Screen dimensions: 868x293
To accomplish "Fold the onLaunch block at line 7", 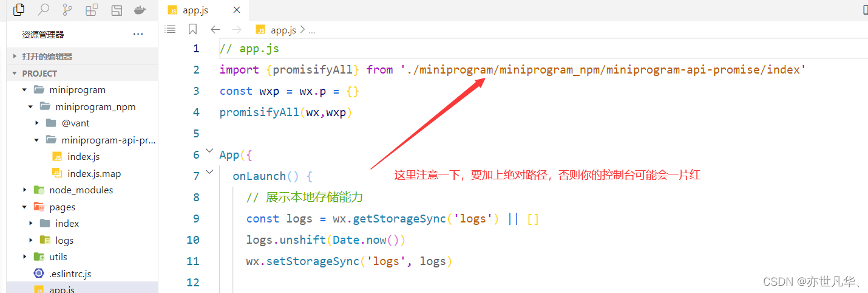I will point(209,172).
